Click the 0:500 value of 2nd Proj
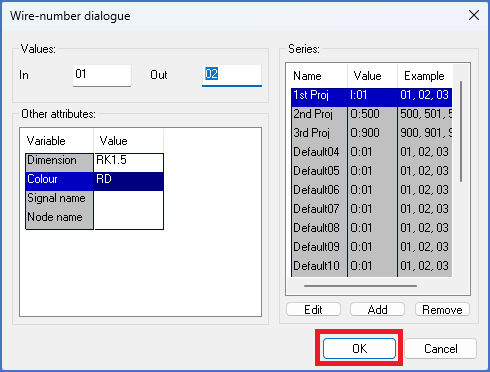490x372 pixels. point(372,117)
